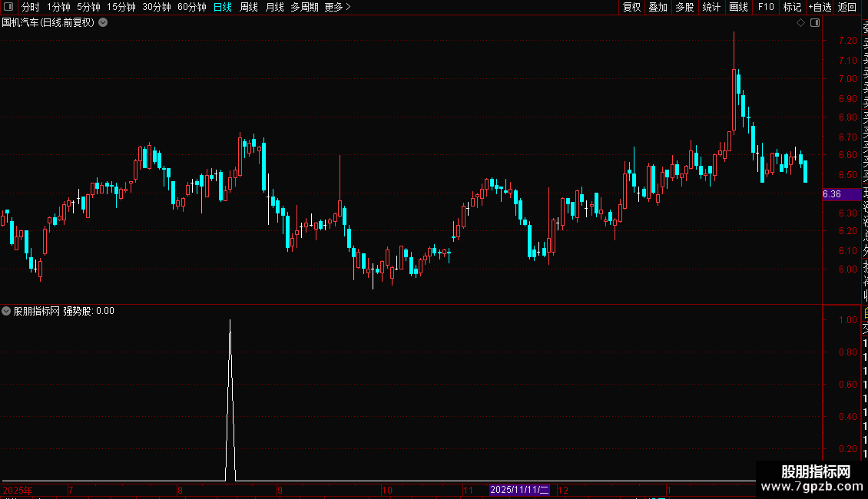Image resolution: width=868 pixels, height=499 pixels.
Task: Click the highest candlestick near 7.20
Action: [734, 83]
